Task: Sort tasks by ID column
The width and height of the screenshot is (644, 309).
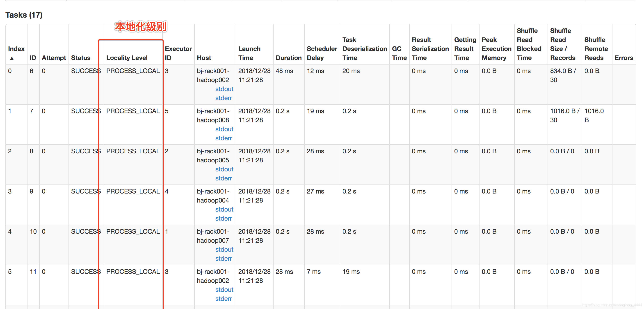Action: click(32, 58)
